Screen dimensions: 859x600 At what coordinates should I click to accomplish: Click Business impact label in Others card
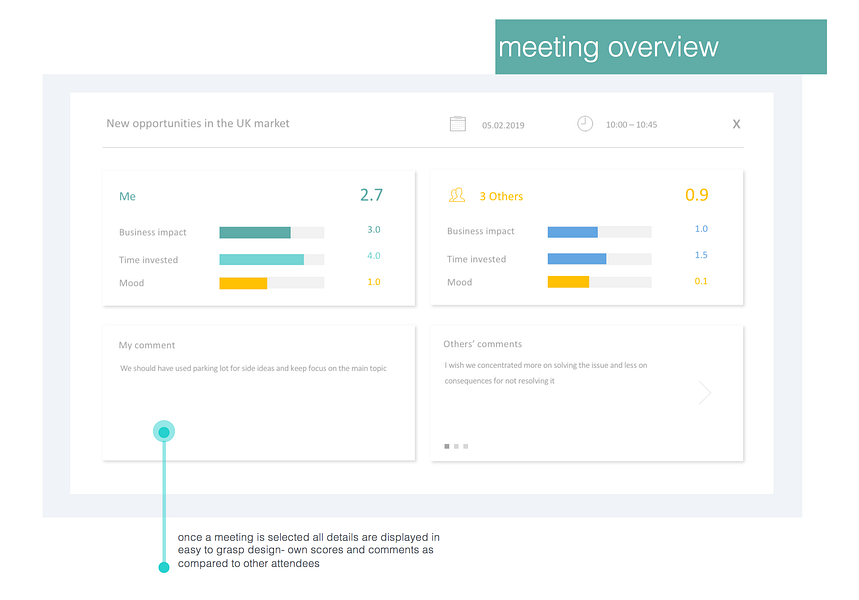tap(480, 231)
